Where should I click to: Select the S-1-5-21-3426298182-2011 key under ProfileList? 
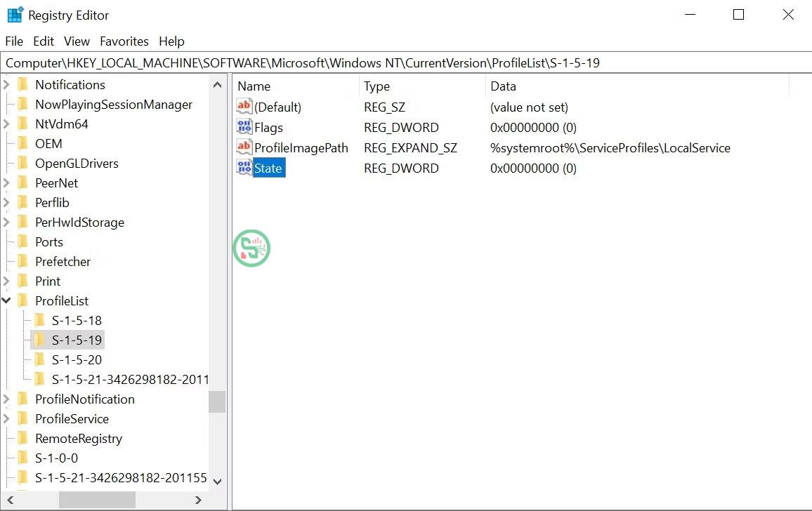129,380
